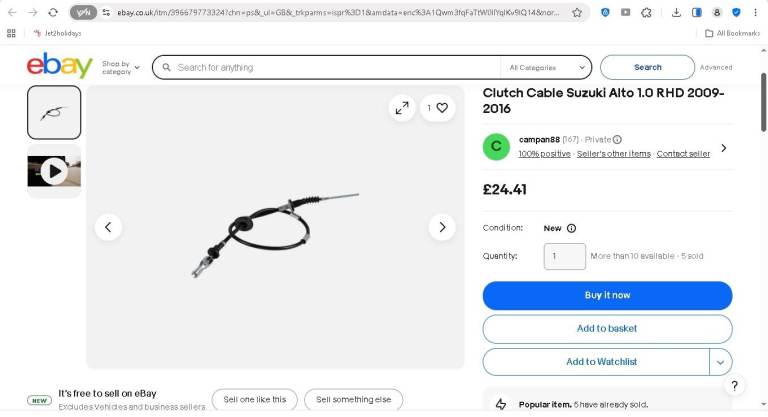Click the Buy it now button

tap(607, 295)
